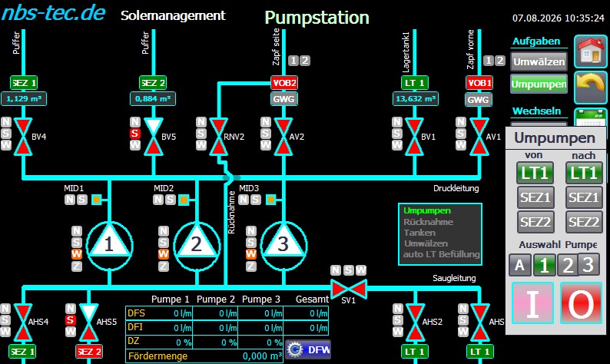Click the red SEZ 2 tag at bottom
The height and width of the screenshot is (364, 610).
[x=89, y=352]
